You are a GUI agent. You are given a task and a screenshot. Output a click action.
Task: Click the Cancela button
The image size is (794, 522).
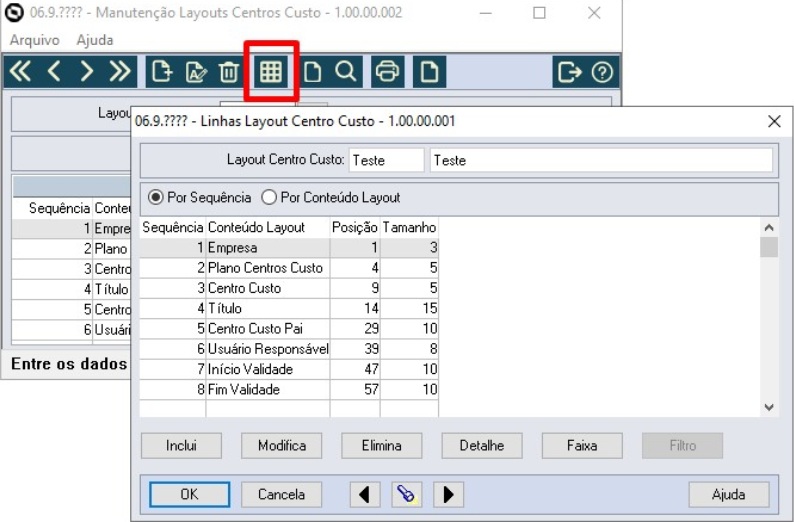click(282, 494)
